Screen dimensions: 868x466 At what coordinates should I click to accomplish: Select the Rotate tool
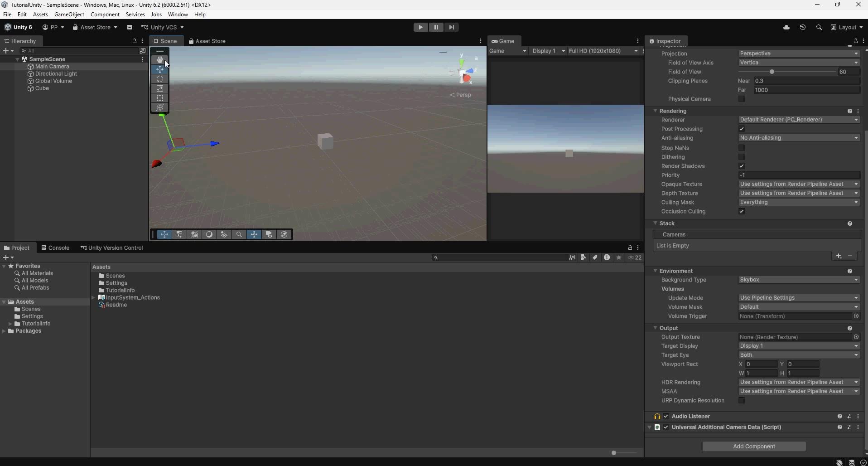tap(159, 79)
